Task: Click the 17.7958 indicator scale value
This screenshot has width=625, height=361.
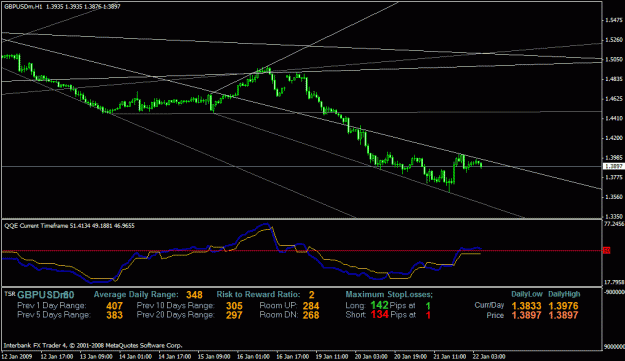Action: (x=614, y=283)
